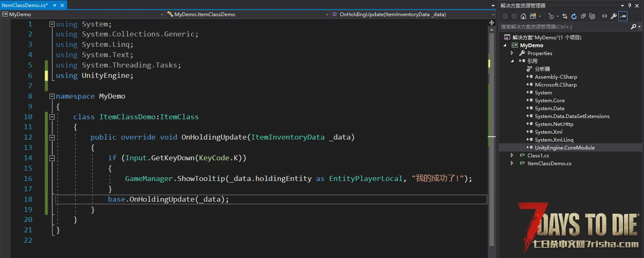
Task: Toggle Preview Selected Items button
Action: click(623, 16)
